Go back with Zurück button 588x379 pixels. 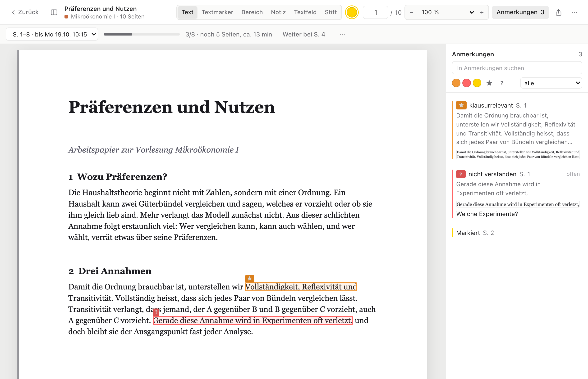click(x=25, y=12)
